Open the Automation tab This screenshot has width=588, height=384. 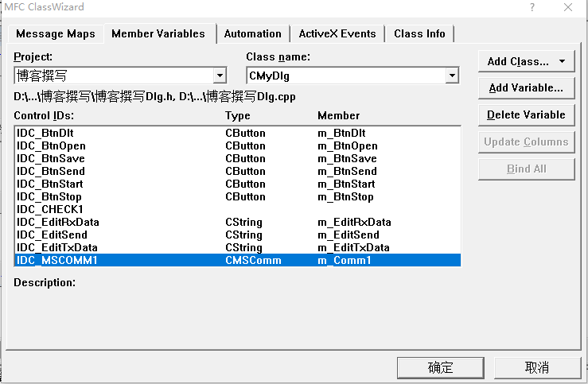(x=253, y=33)
